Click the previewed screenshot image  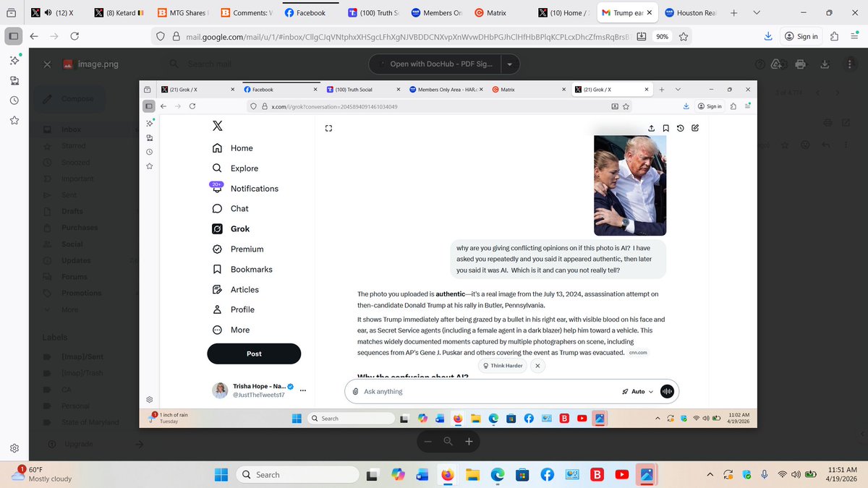pyautogui.click(x=448, y=253)
